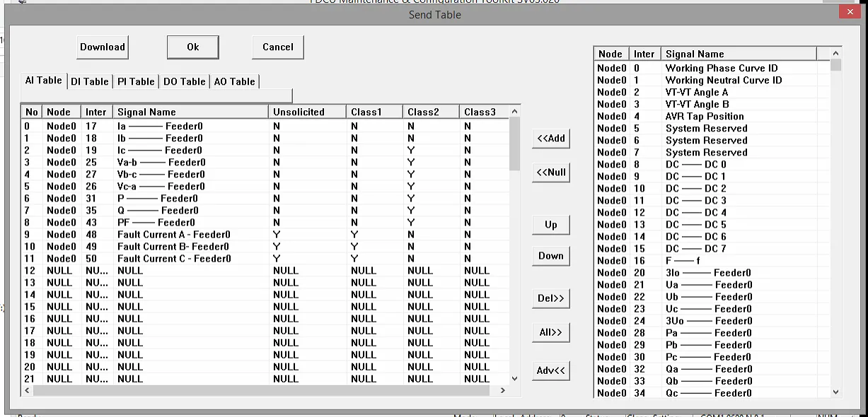Click the Class1 column header
The image size is (868, 417).
[x=375, y=112]
